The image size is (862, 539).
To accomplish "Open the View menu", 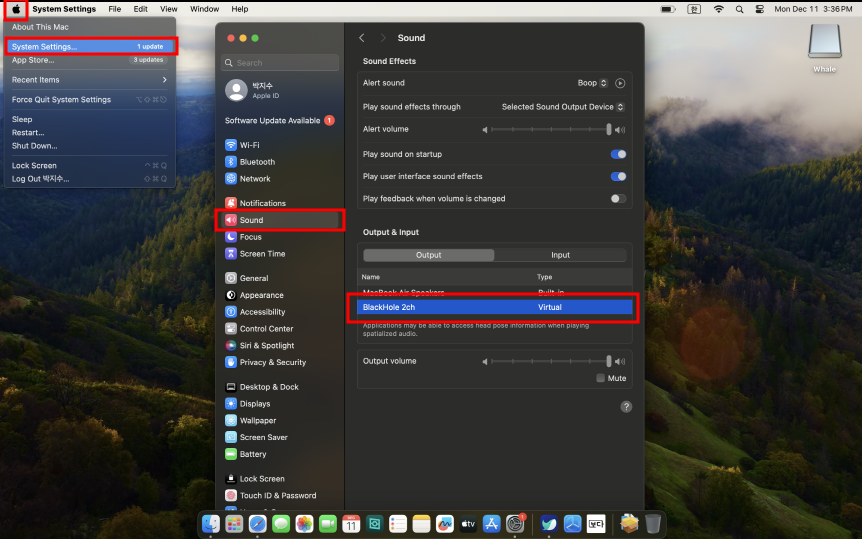I will [168, 9].
